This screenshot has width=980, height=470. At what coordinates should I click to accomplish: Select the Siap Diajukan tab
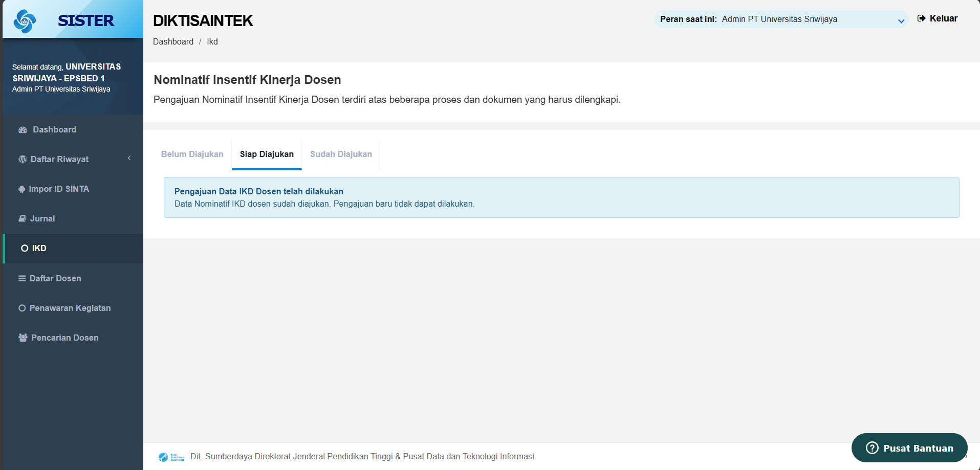click(267, 154)
